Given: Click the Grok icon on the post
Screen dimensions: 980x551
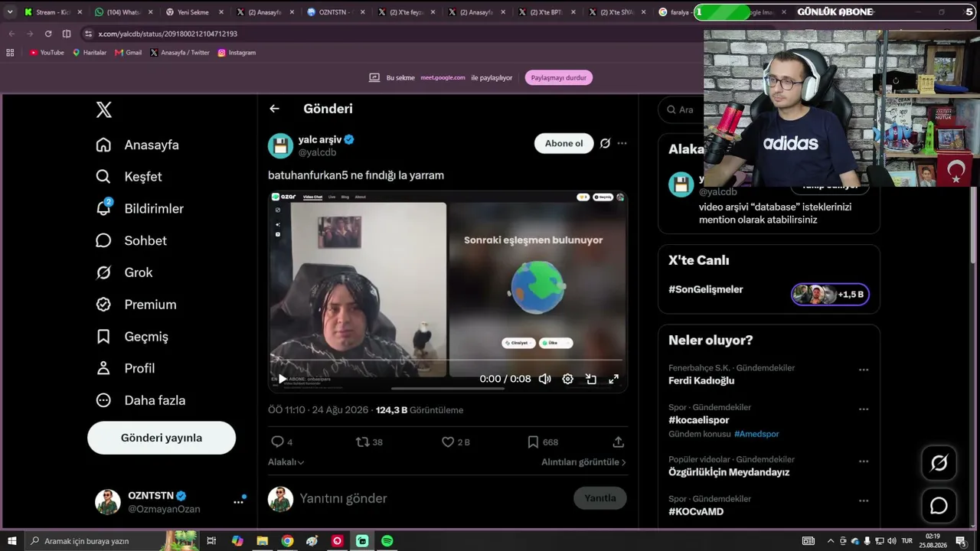Looking at the screenshot, I should point(605,143).
